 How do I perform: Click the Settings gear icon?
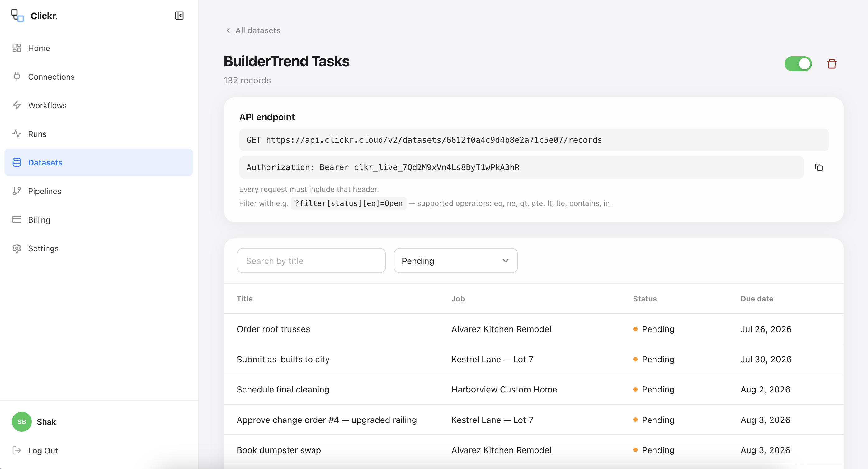(x=17, y=248)
